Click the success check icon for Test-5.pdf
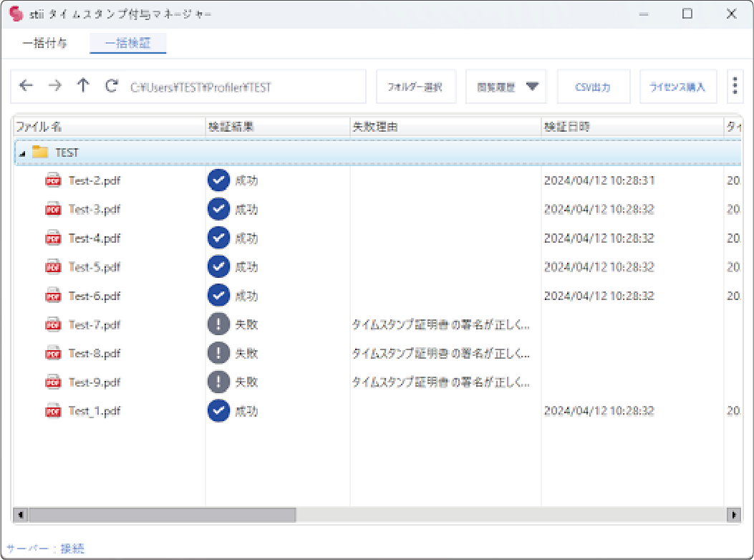This screenshot has height=560, width=754. [x=218, y=266]
